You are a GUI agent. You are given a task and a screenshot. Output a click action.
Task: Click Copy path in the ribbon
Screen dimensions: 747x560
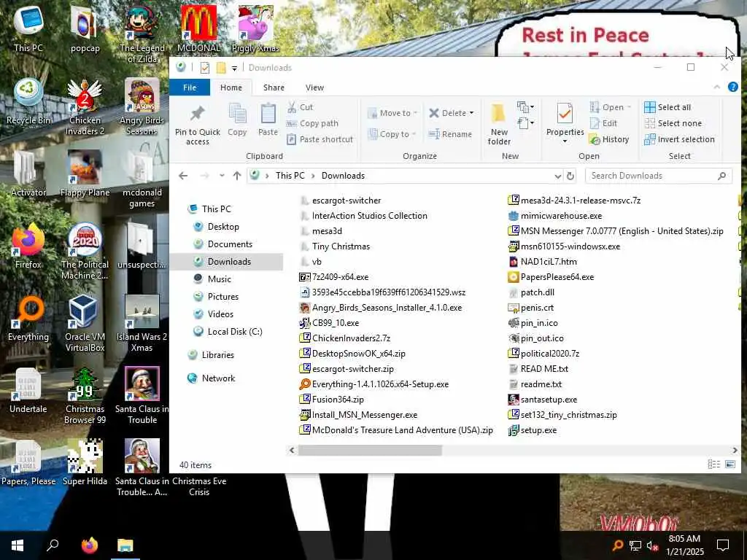(312, 123)
